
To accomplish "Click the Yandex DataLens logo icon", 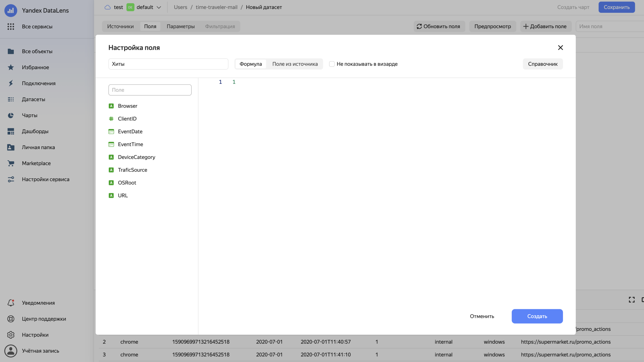I will [11, 10].
